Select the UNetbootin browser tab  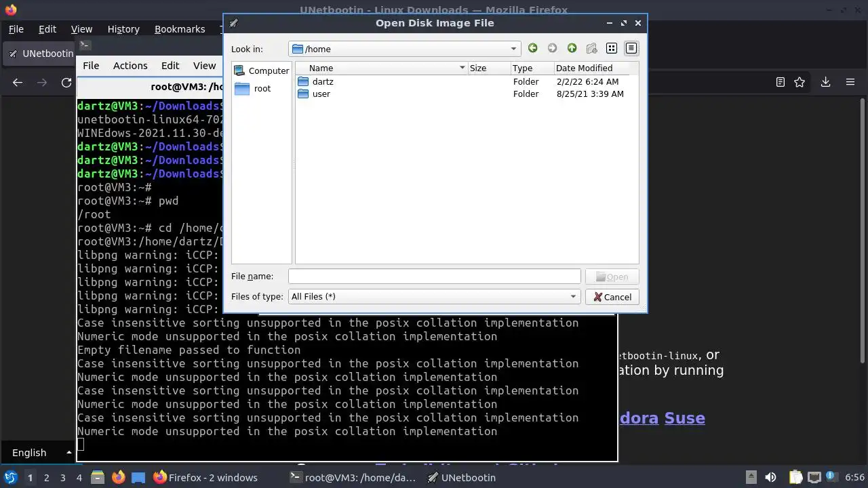click(x=39, y=54)
